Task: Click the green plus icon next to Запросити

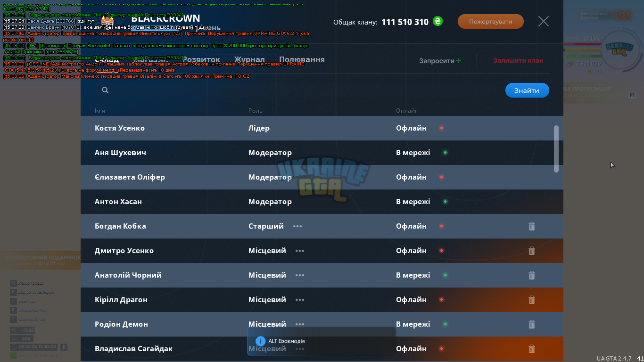Action: (x=459, y=61)
